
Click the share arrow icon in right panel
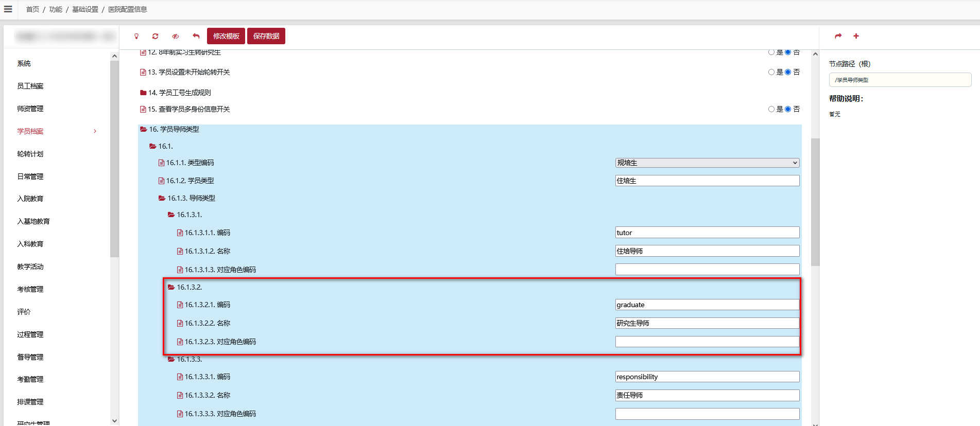point(838,36)
